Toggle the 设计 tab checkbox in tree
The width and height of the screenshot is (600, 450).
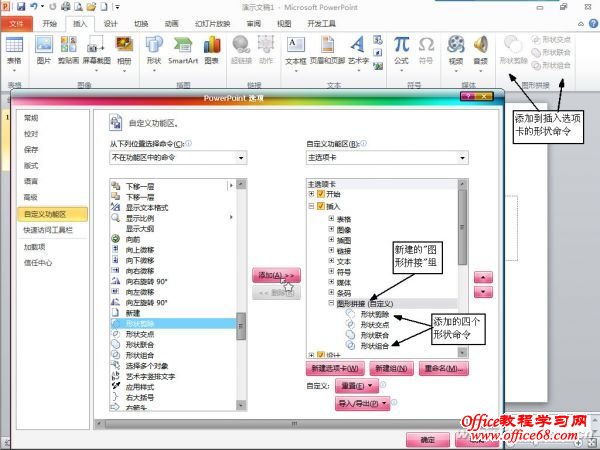(321, 355)
